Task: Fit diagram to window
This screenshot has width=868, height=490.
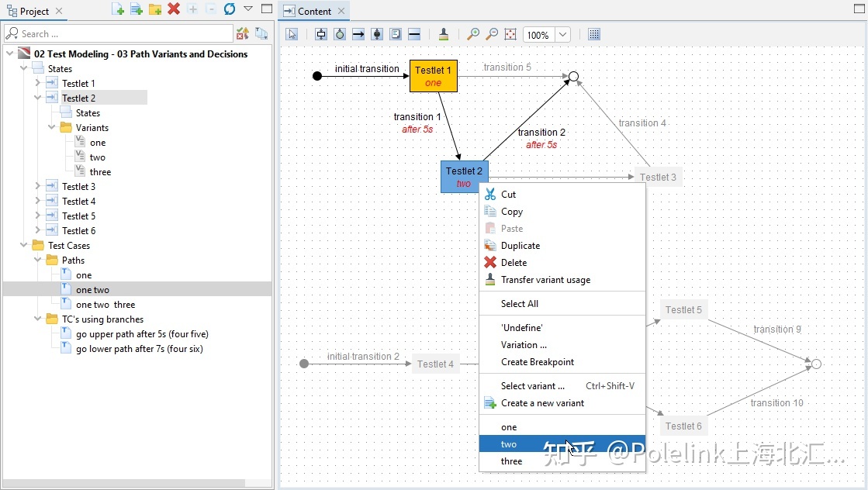Action: (510, 34)
